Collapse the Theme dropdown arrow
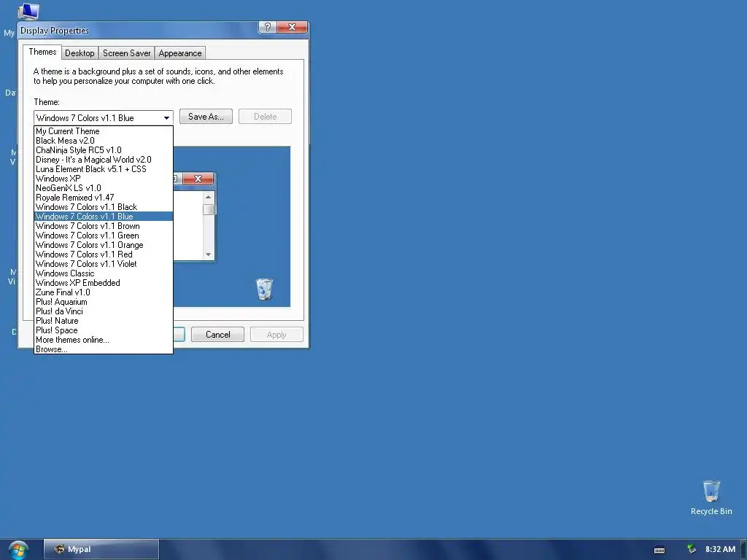 [166, 117]
